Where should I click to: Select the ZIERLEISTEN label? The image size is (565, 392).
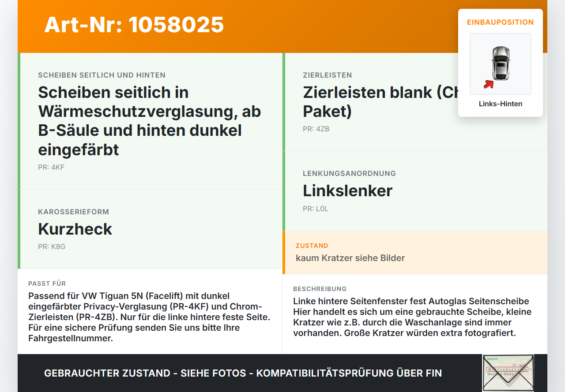click(x=327, y=75)
